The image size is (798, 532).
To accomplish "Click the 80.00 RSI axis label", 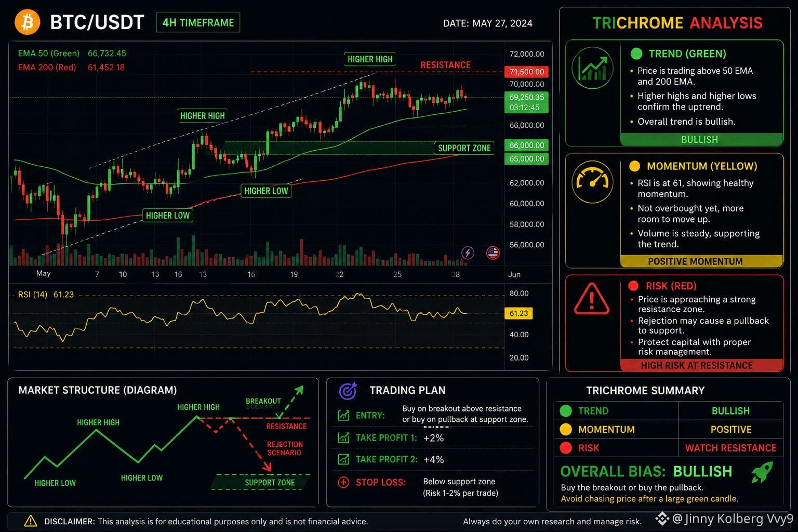I will pyautogui.click(x=519, y=294).
